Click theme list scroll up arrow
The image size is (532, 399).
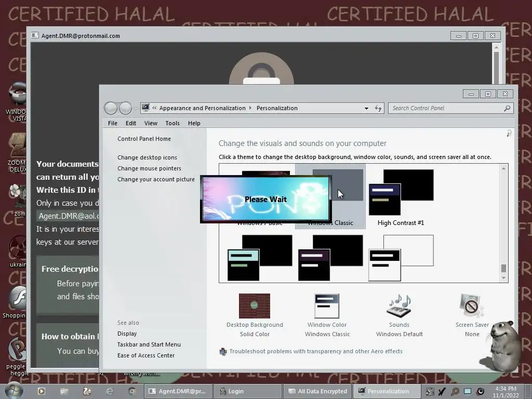click(503, 169)
